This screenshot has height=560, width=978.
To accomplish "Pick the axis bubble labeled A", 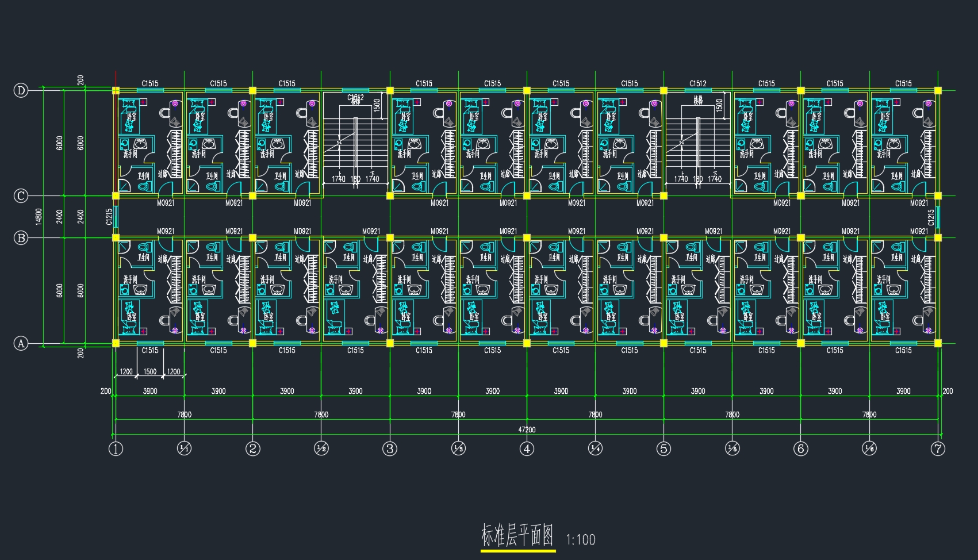I will 21,344.
